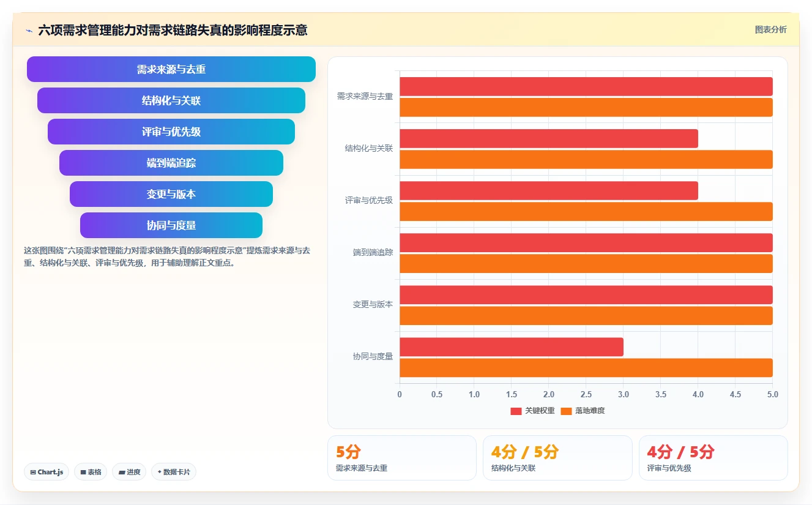Screen dimensions: 812x505
Task: Click the Chart.js tag chip
Action: point(47,472)
